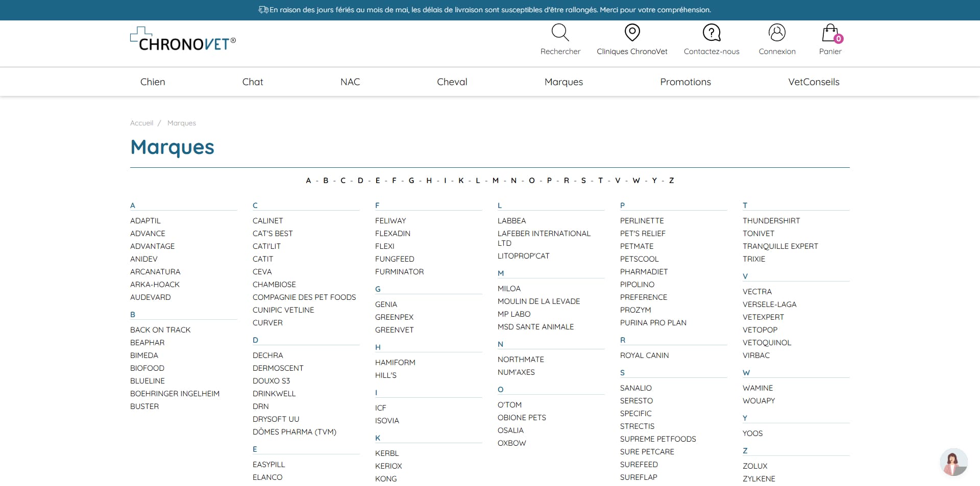Select the ARCANATURA brand
Screen dimensions: 980x486
[x=155, y=272]
